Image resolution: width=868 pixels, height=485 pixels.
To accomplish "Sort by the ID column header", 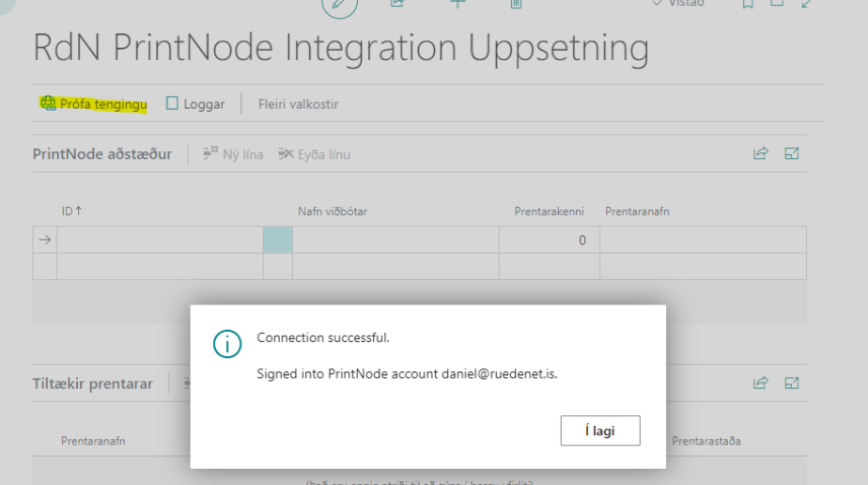I will 71,211.
